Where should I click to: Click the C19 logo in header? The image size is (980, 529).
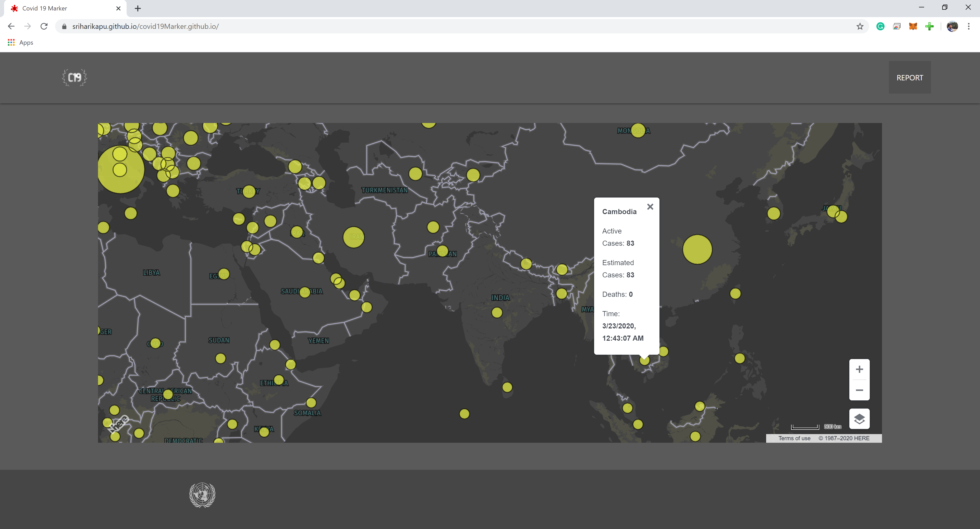coord(75,78)
